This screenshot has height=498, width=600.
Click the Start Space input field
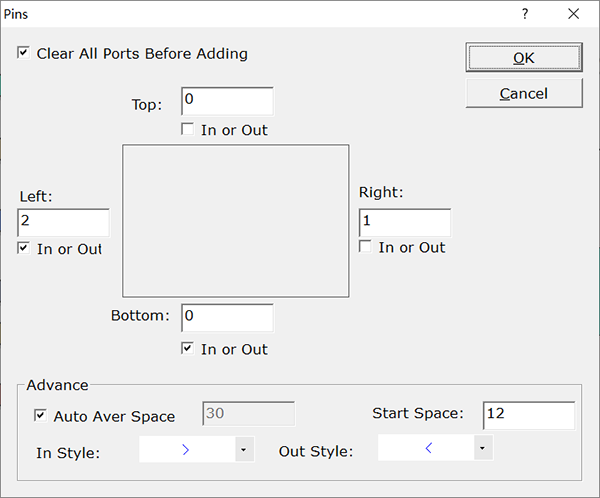click(x=529, y=415)
